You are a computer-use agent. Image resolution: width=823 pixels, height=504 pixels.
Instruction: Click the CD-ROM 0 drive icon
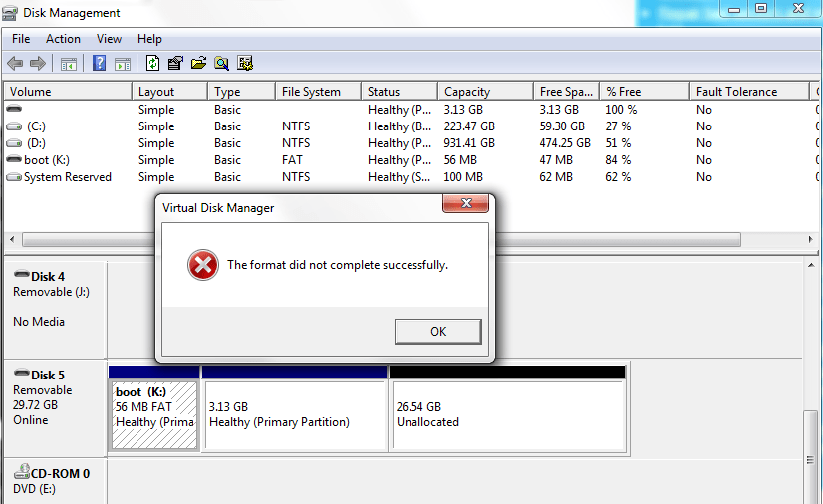[x=22, y=471]
